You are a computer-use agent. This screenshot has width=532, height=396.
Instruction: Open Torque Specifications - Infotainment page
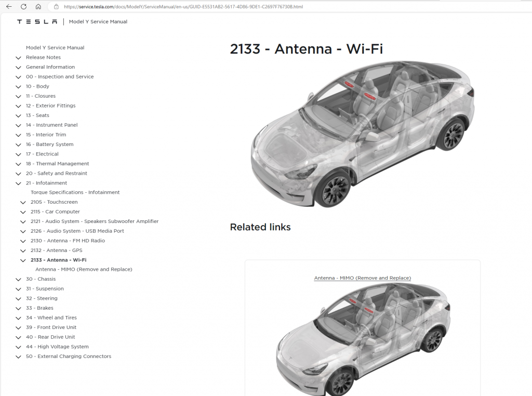click(x=75, y=192)
